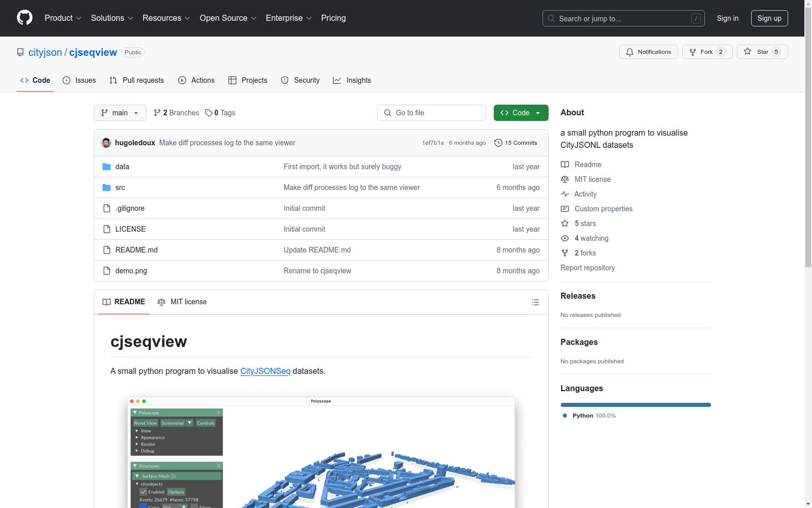Open the Resources dropdown
The image size is (812, 508).
(166, 18)
